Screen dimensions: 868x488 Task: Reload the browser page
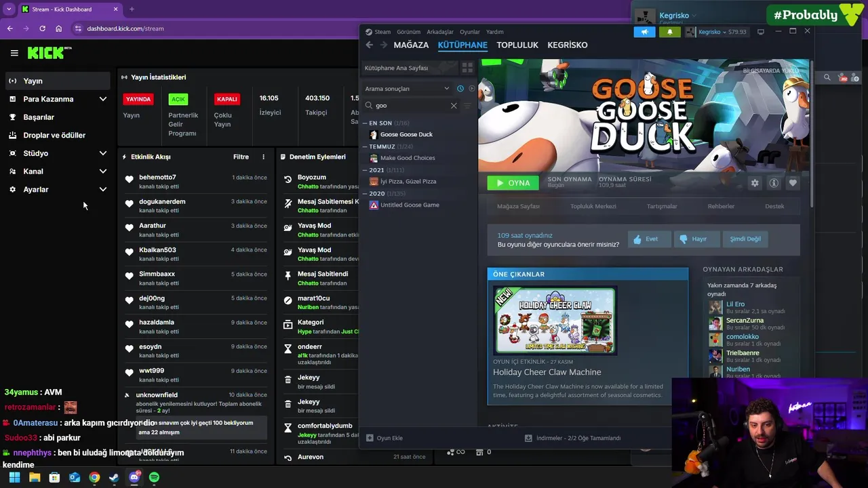coord(42,28)
